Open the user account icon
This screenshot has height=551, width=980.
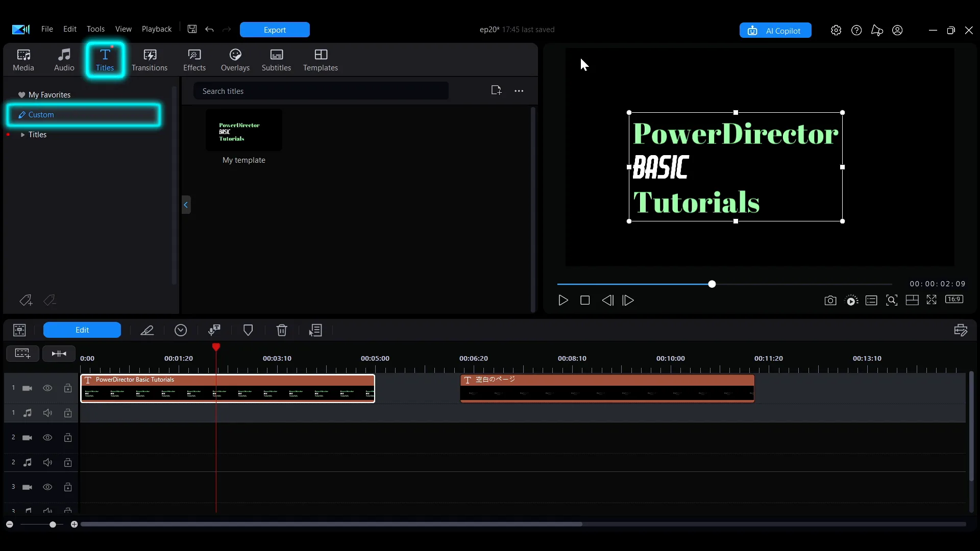click(897, 30)
